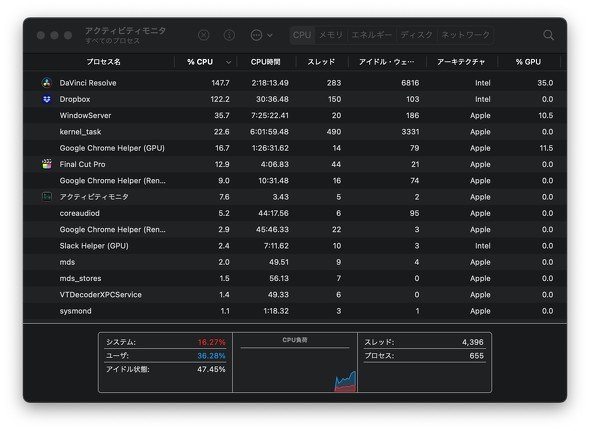
Task: Click GPU value 35.0
Action: 545,83
